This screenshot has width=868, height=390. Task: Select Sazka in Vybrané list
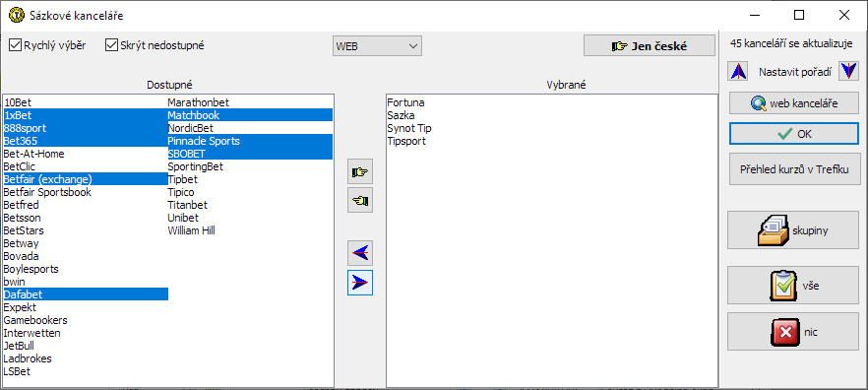click(551, 115)
